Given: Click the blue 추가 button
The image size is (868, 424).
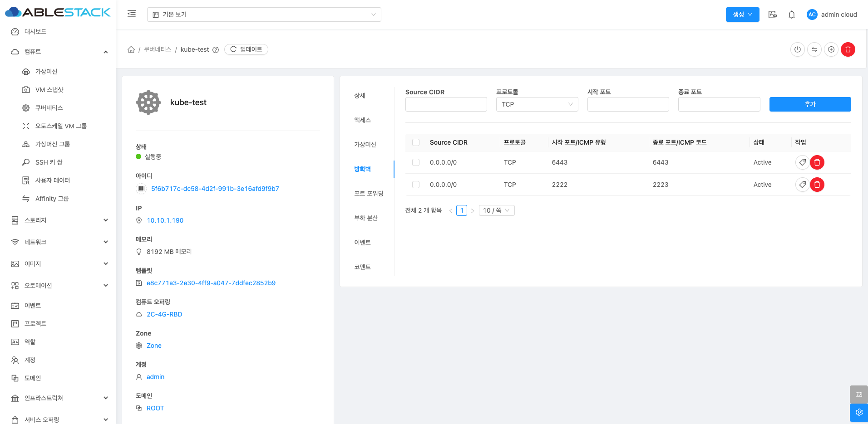Looking at the screenshot, I should click(809, 104).
